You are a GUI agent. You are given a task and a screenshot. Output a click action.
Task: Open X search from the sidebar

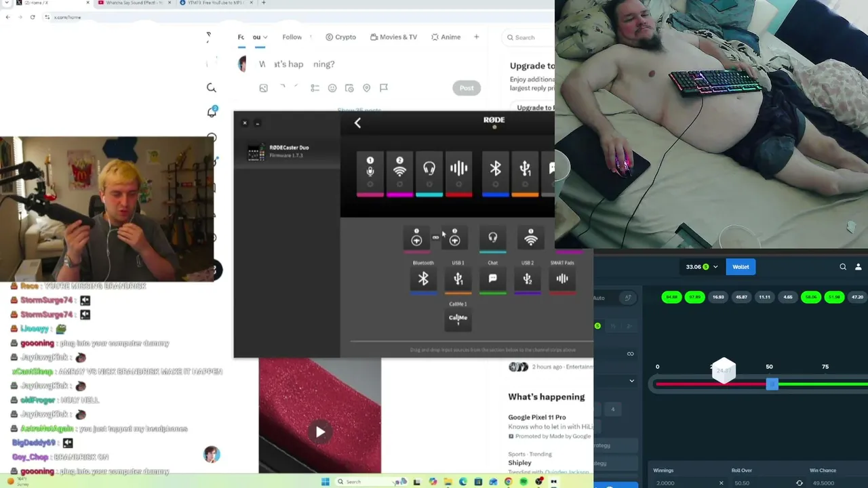212,87
